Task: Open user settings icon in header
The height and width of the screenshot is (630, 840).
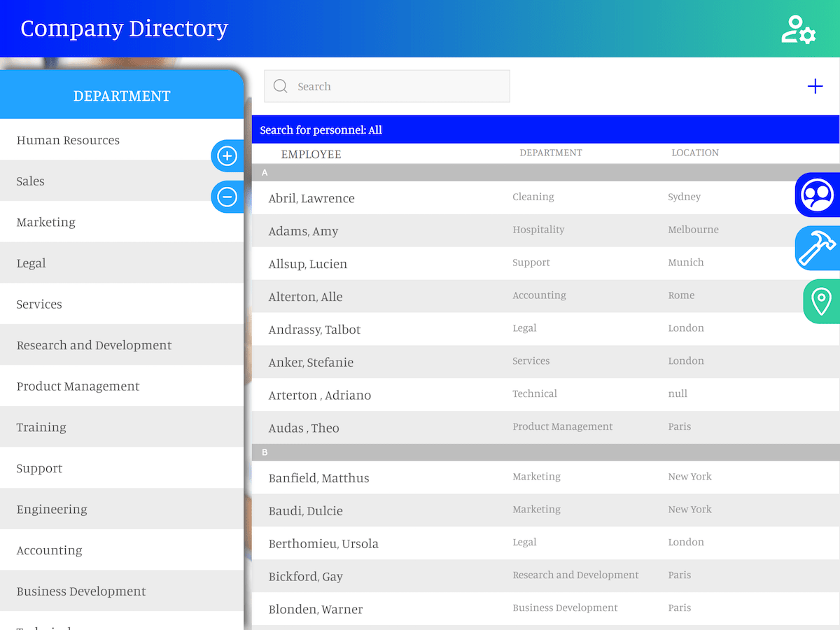Action: [x=799, y=29]
